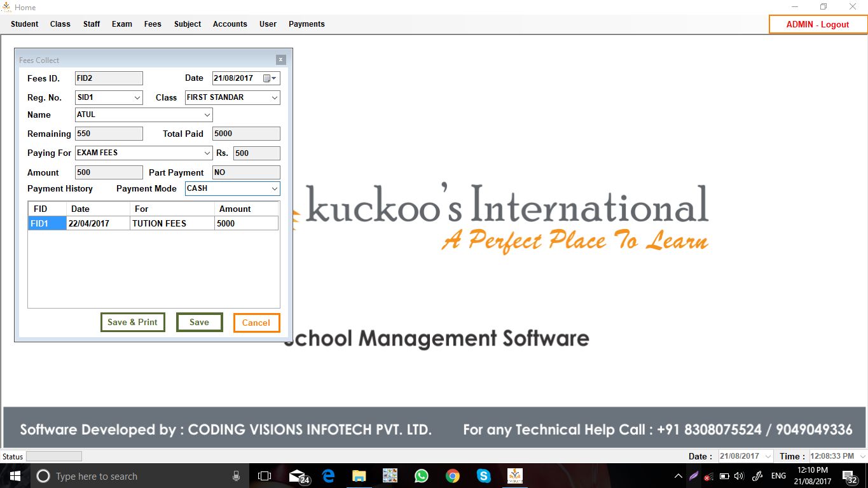Open WhatsApp from the taskbar
This screenshot has width=868, height=488.
[x=421, y=476]
